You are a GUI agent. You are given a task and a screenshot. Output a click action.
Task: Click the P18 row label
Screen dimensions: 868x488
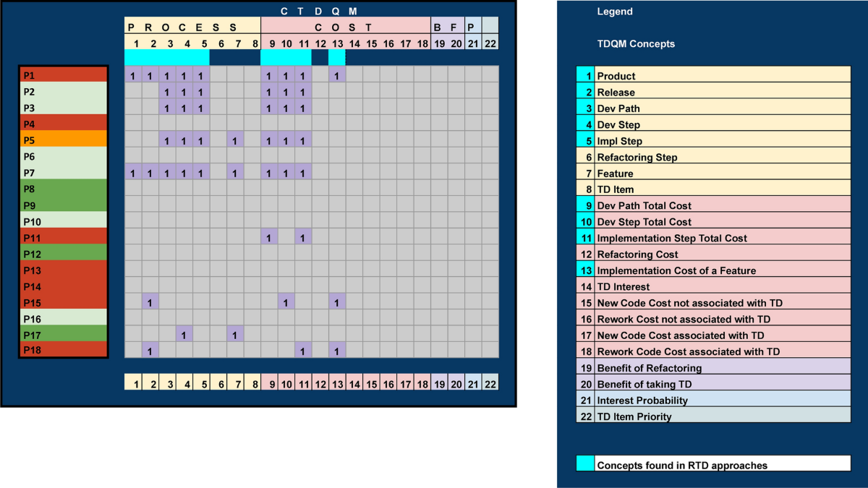pyautogui.click(x=64, y=351)
